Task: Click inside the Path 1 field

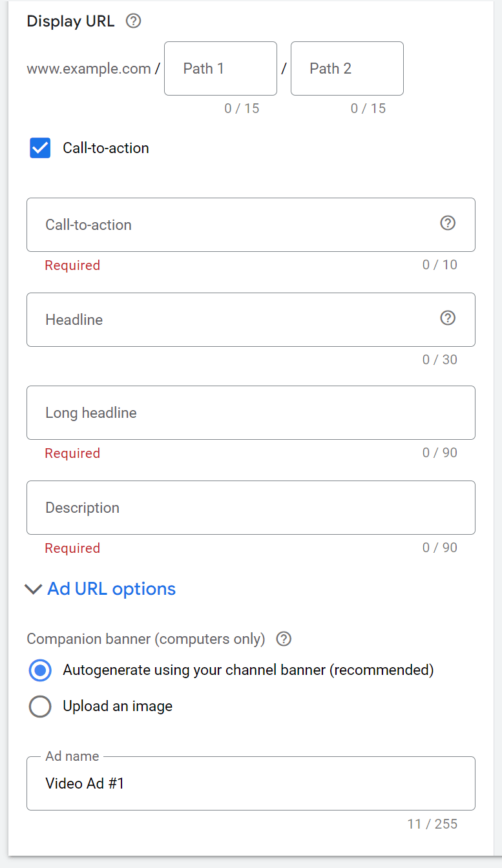Action: (220, 68)
